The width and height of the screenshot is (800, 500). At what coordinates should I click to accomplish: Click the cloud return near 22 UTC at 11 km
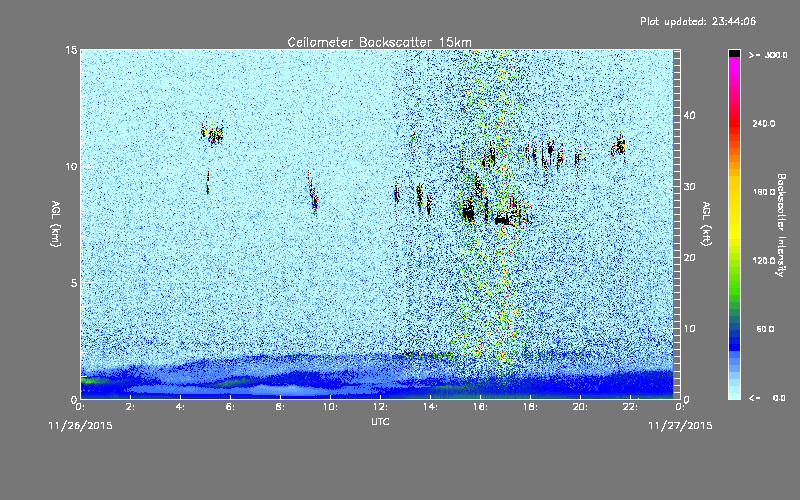pyautogui.click(x=619, y=147)
